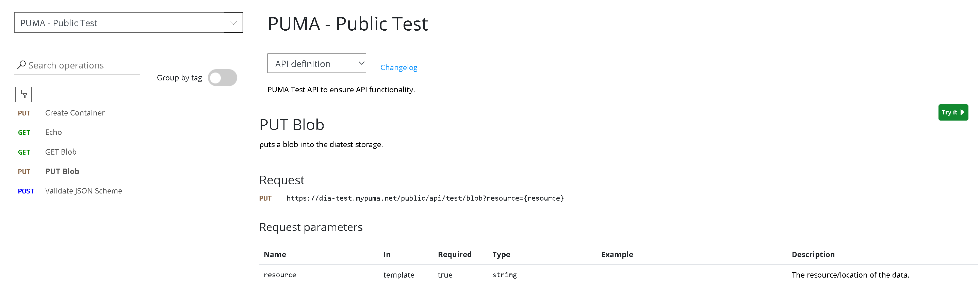The image size is (980, 297).
Task: Click the search magnifier icon
Action: 22,65
